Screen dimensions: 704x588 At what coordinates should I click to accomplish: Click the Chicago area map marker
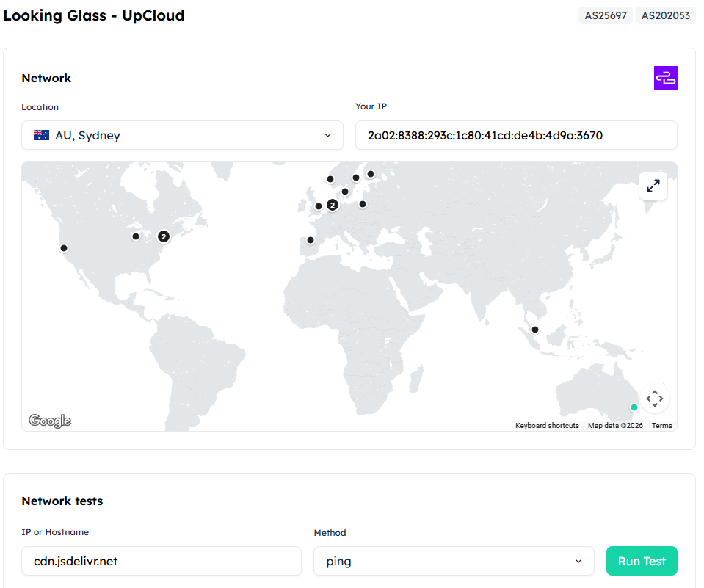136,236
